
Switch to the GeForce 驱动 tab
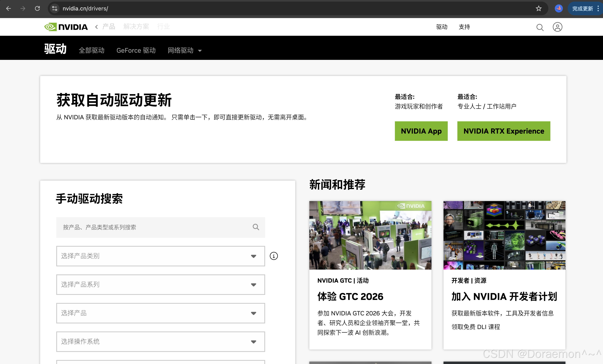pyautogui.click(x=136, y=50)
